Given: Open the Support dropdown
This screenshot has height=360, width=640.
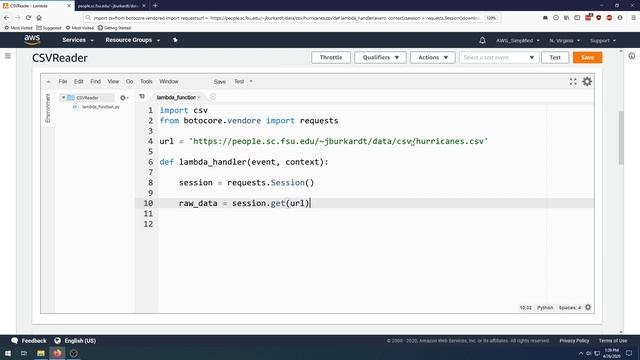Looking at the screenshot, I should 602,40.
